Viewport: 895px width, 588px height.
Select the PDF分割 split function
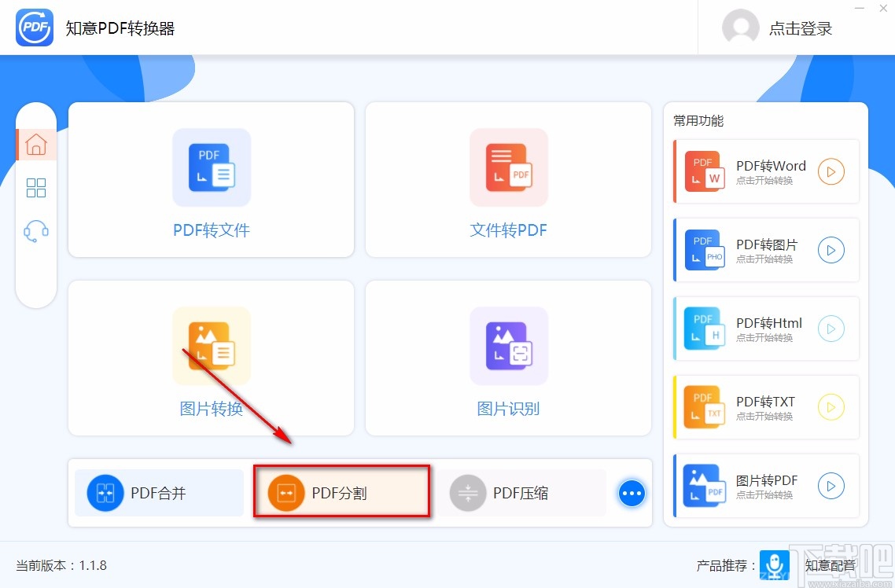[x=341, y=492]
